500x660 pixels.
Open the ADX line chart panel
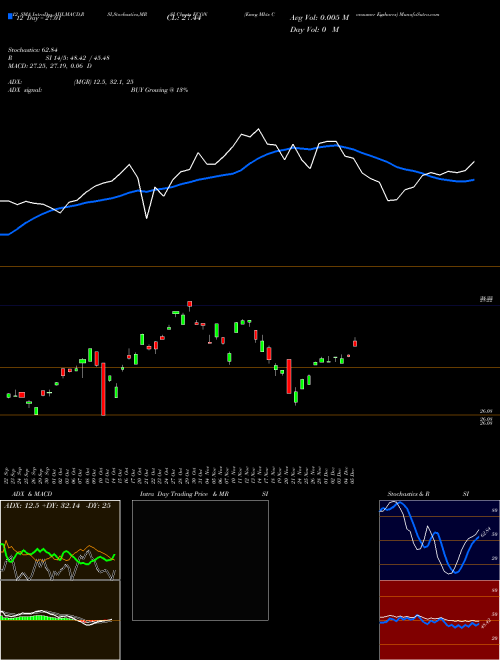(60, 540)
